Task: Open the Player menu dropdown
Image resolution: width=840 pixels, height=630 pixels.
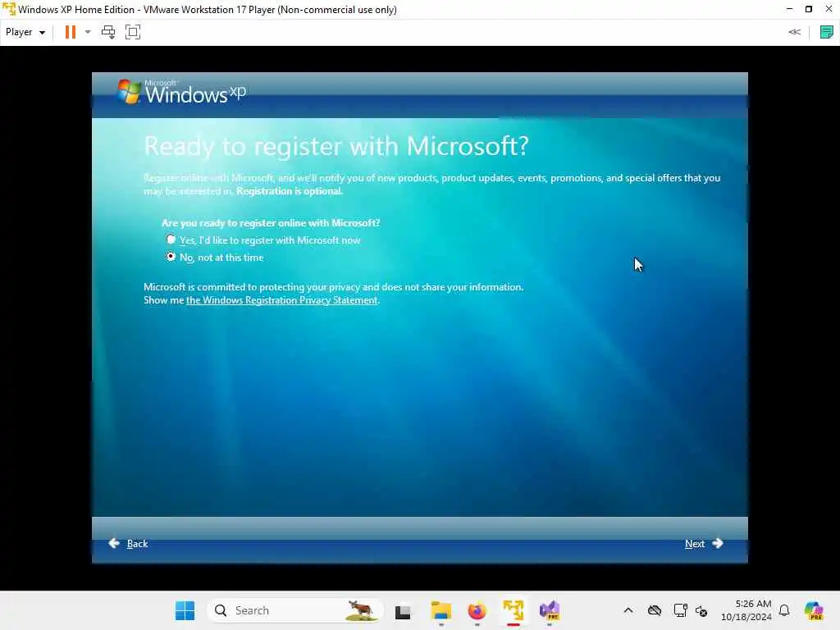Action: coord(25,32)
